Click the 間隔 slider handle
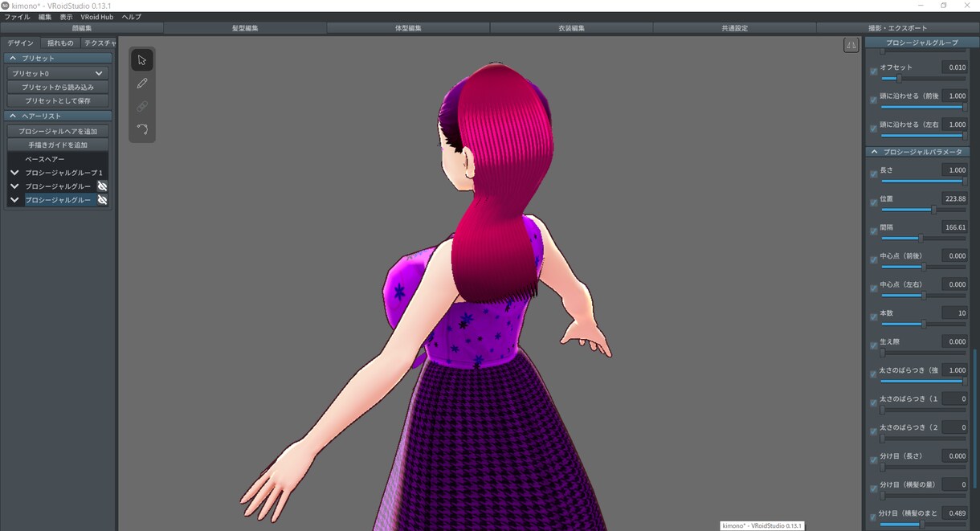The image size is (980, 531). click(921, 239)
